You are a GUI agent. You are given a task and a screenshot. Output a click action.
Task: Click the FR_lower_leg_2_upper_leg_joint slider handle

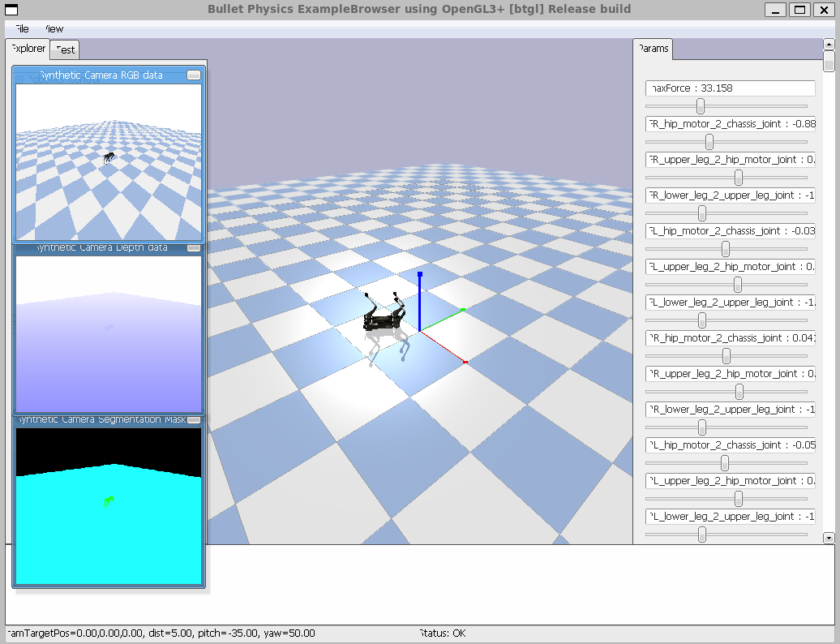click(702, 213)
